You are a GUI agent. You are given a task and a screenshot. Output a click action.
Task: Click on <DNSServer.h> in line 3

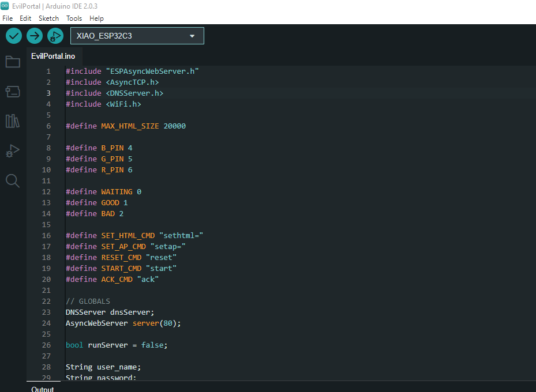pyautogui.click(x=134, y=93)
